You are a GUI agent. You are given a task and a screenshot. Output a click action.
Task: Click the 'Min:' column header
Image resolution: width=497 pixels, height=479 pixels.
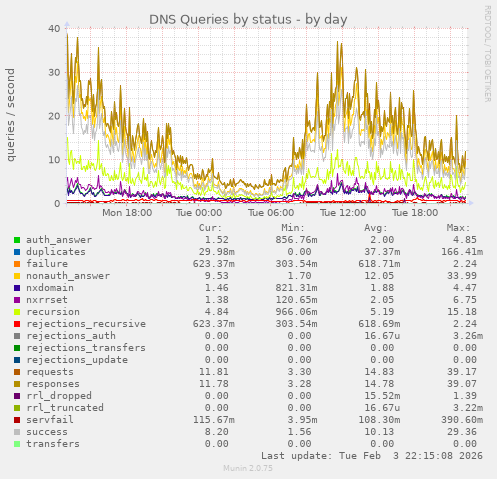(x=293, y=228)
